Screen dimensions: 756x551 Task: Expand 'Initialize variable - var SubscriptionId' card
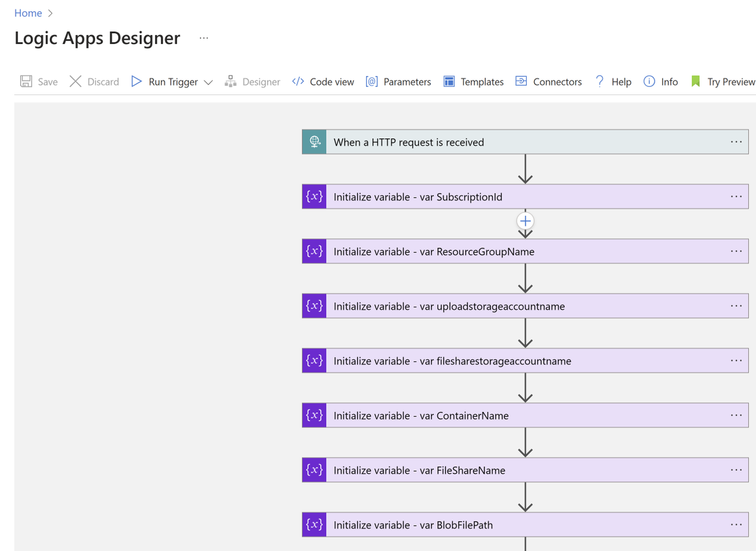pos(525,196)
